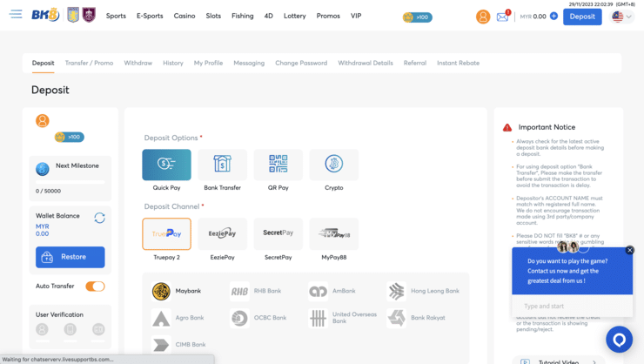The width and height of the screenshot is (644, 364).
Task: Click the VIP level badge under sidebar avatar
Action: 70,138
